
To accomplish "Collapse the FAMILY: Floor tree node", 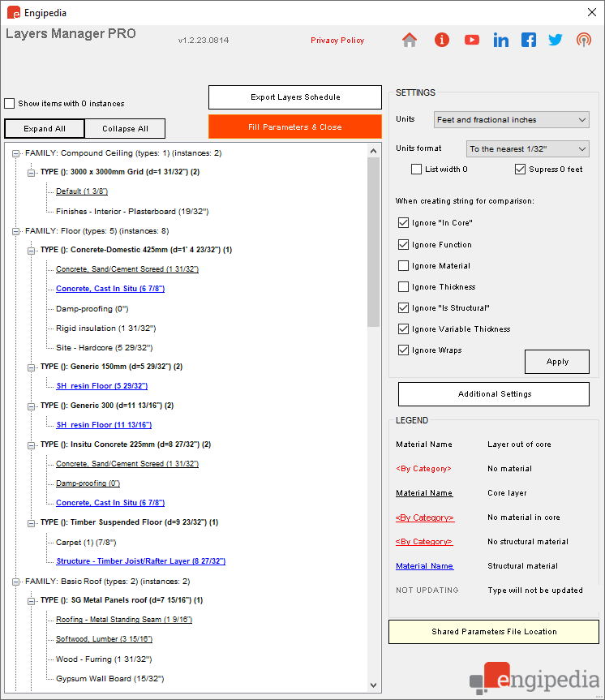I will (15, 231).
